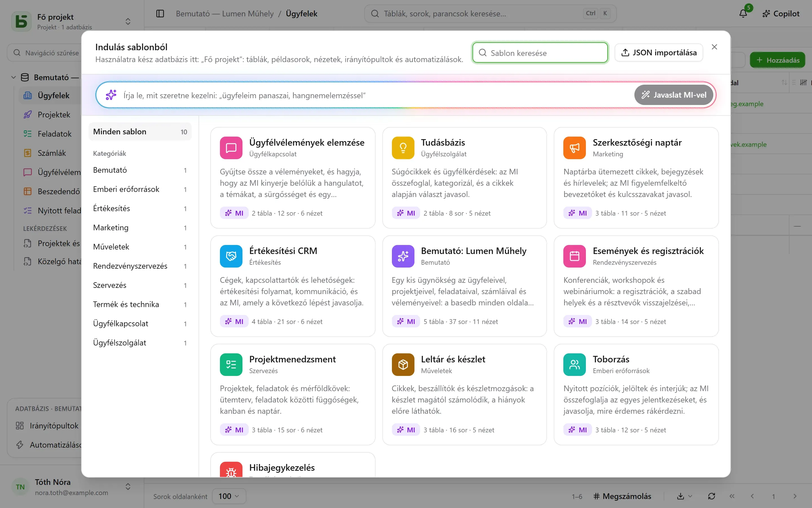Click the Szerkesztőségi naptár megaphone icon
Screen dimensions: 812x508
[x=574, y=148]
